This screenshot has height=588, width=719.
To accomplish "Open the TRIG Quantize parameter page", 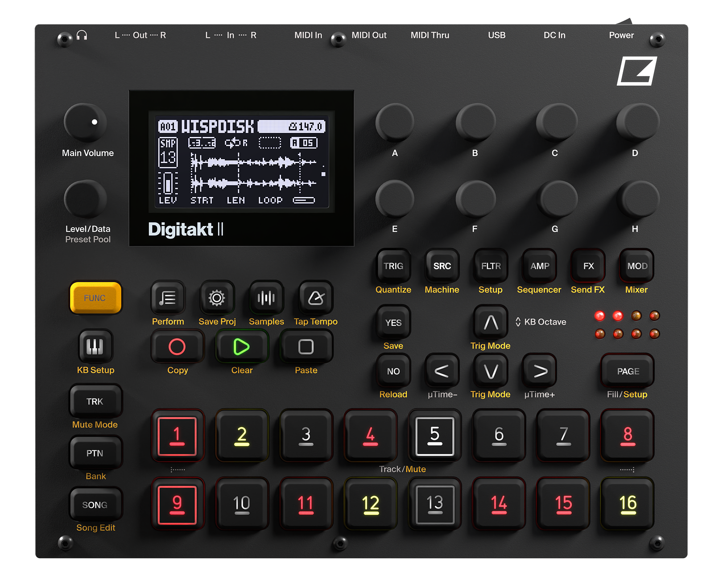I will (x=393, y=265).
